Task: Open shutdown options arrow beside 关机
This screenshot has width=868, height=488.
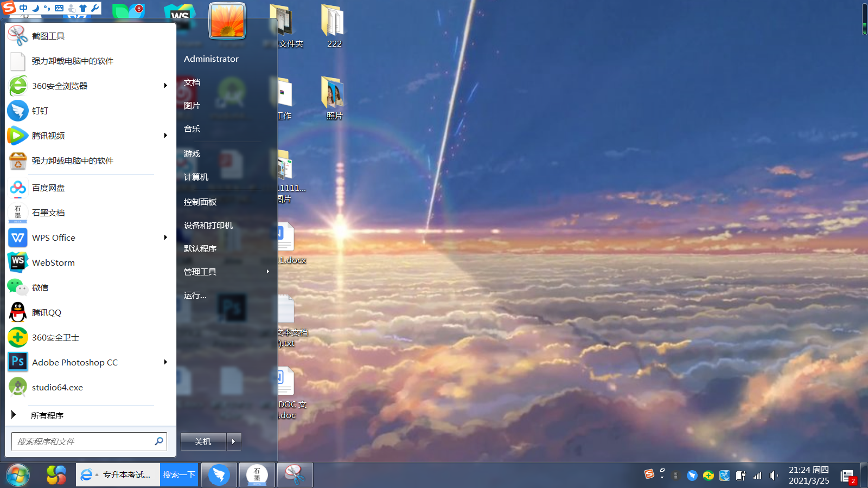Action: point(233,441)
